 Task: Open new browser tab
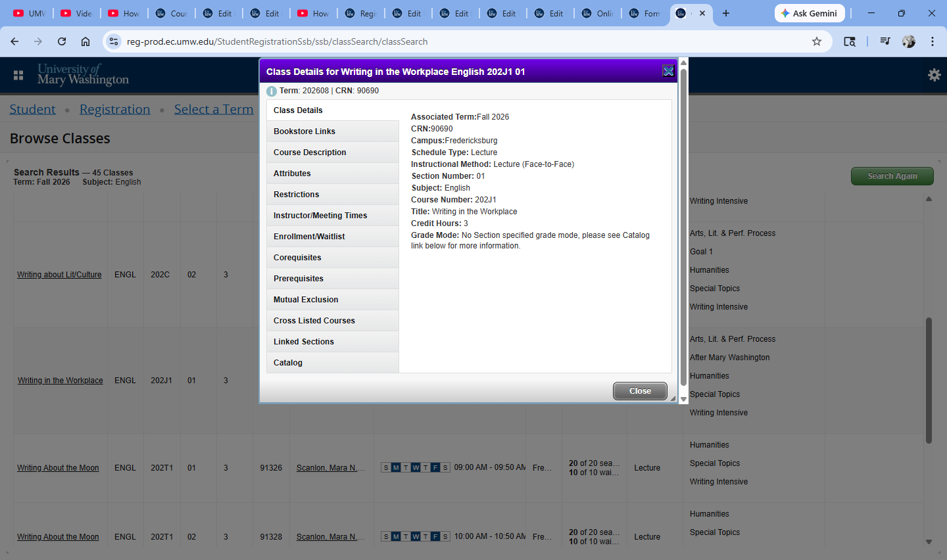[726, 13]
